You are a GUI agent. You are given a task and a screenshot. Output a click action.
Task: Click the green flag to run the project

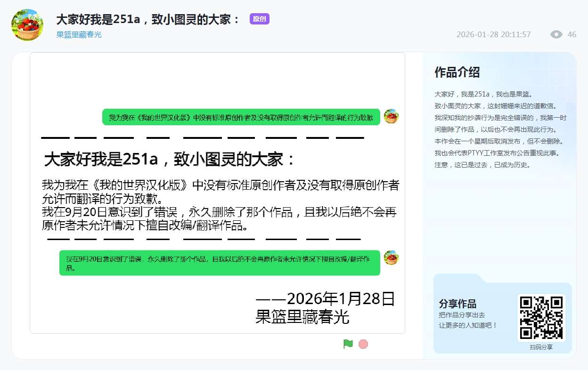(348, 344)
